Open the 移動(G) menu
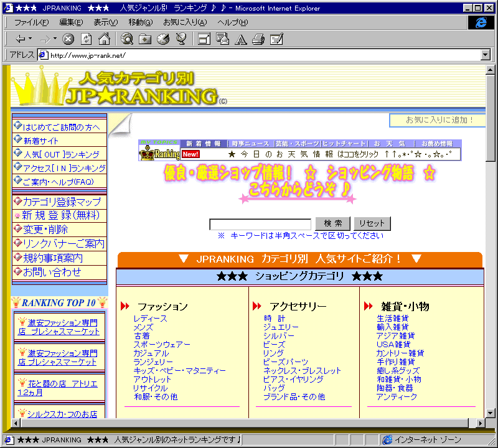 coord(141,22)
